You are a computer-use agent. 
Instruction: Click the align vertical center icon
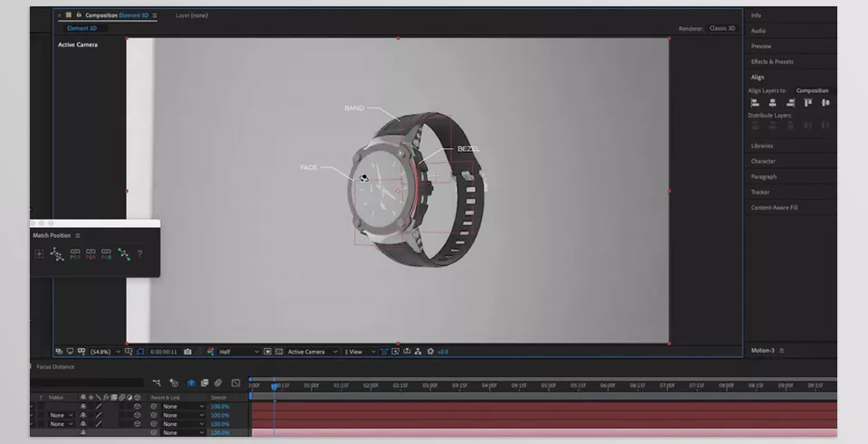tap(826, 103)
